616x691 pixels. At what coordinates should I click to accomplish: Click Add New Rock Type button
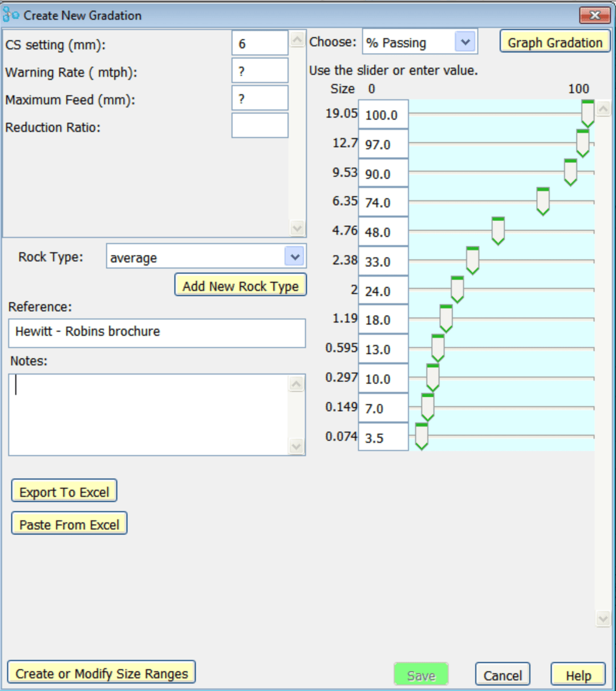pos(240,286)
